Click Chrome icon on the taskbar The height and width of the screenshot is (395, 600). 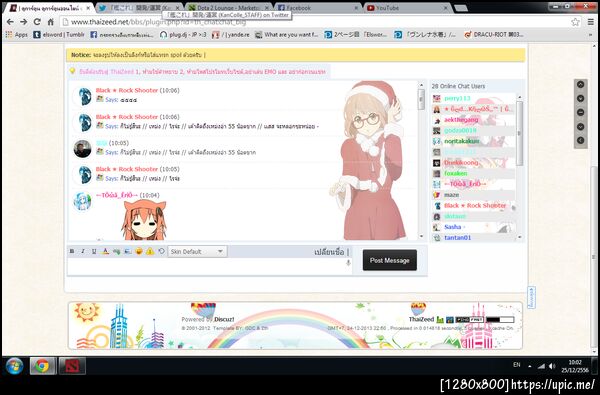tap(43, 366)
